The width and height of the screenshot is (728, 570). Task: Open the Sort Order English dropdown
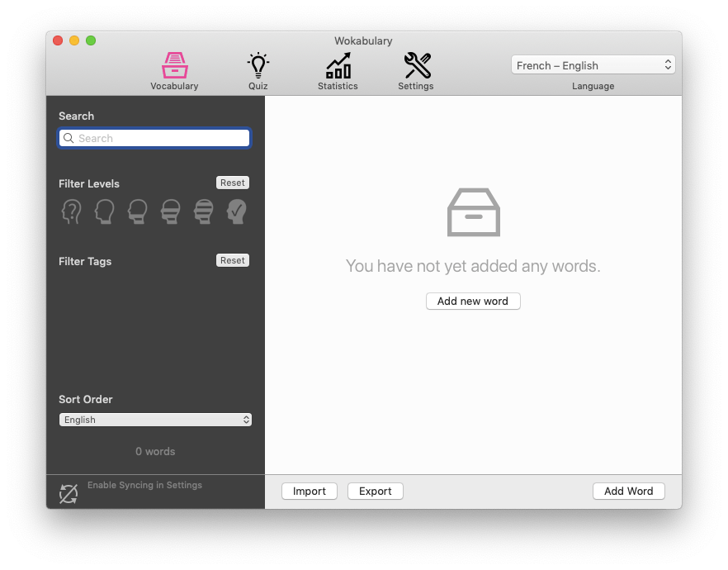(x=155, y=420)
